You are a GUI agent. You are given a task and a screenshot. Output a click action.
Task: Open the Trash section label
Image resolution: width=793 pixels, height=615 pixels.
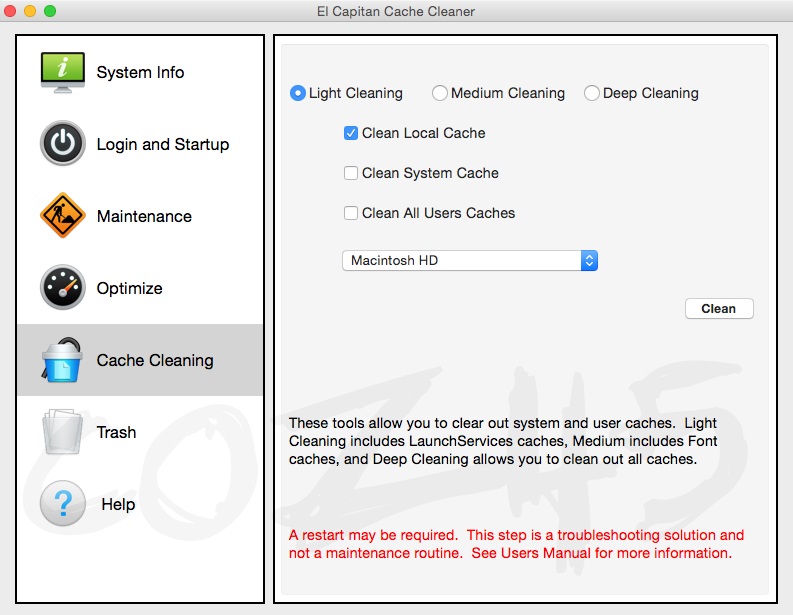116,432
